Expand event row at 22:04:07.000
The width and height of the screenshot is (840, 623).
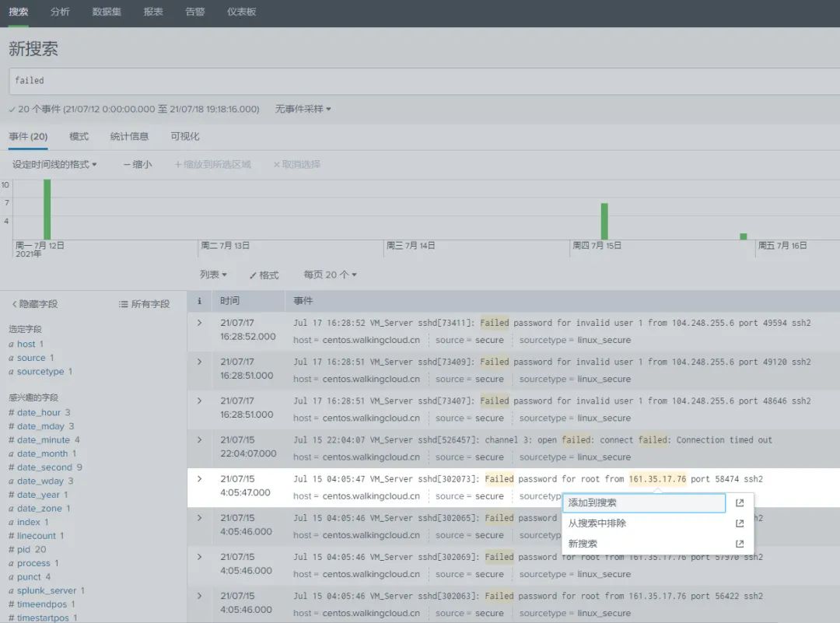199,439
